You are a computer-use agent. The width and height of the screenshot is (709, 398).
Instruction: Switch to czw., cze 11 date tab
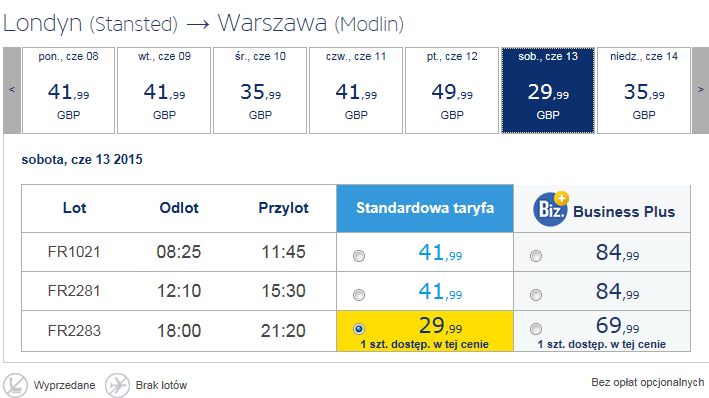coord(356,90)
